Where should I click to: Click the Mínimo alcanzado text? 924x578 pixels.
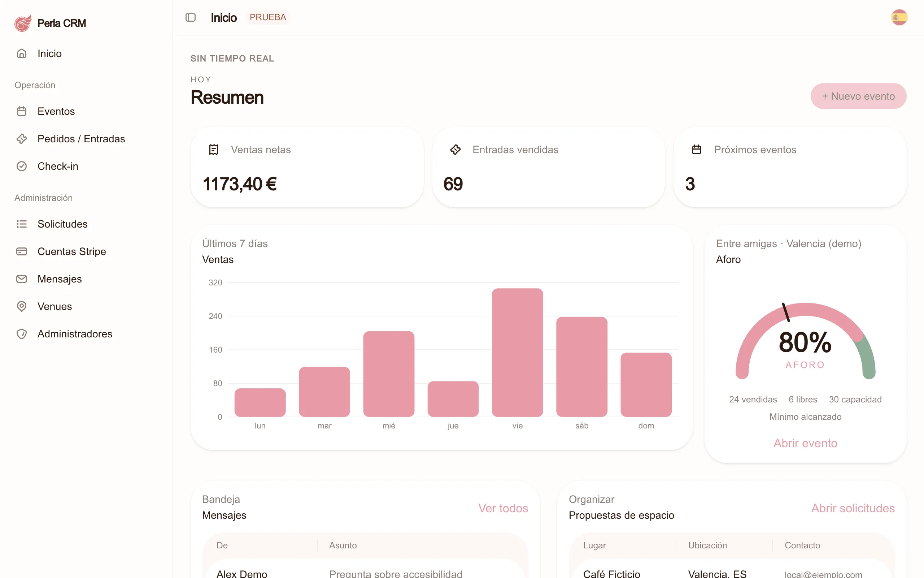805,417
